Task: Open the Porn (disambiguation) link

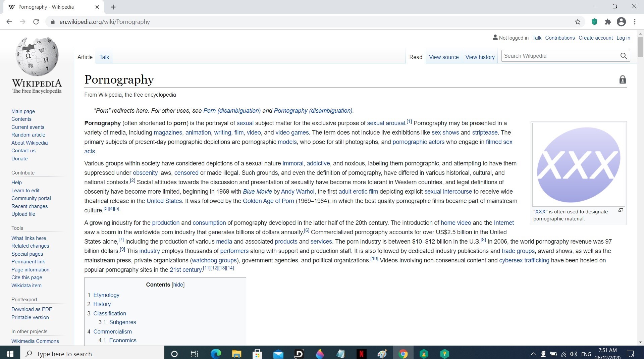Action: point(232,111)
